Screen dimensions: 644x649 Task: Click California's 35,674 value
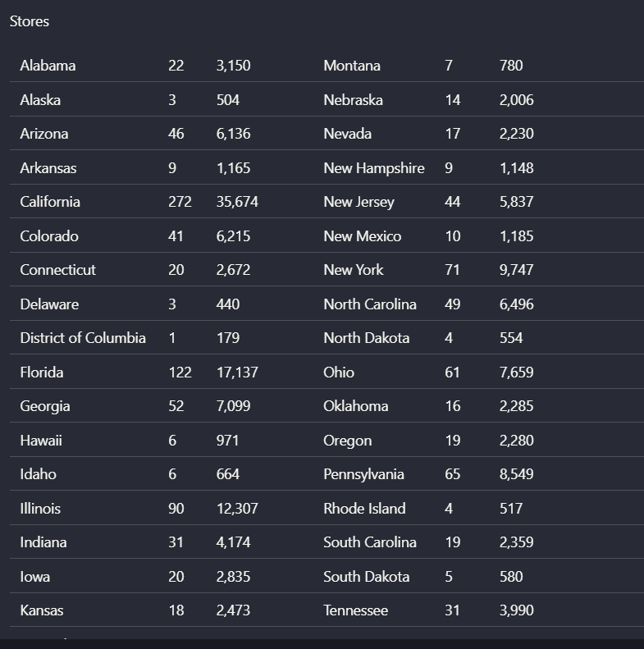(x=237, y=202)
